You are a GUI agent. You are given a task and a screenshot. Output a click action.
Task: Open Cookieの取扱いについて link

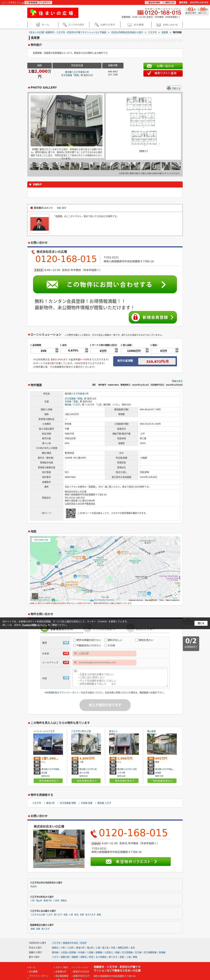(x=34, y=625)
